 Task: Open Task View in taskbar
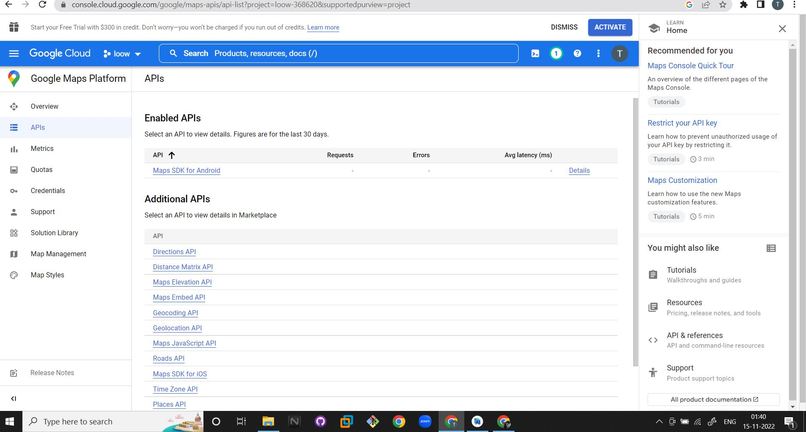point(242,422)
